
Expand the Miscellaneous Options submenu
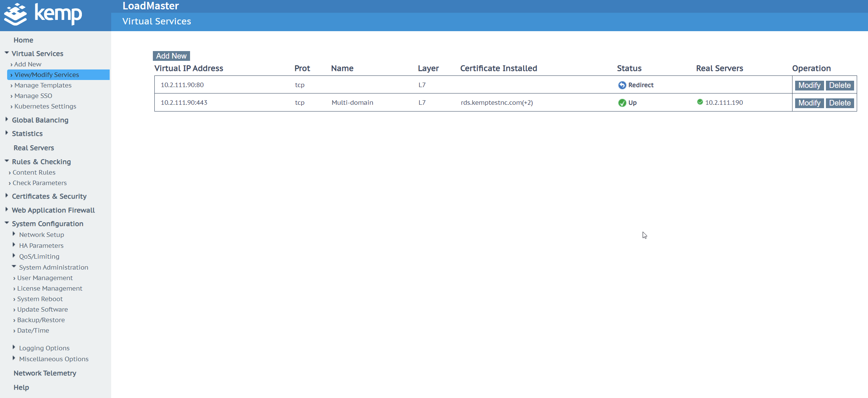coord(14,358)
